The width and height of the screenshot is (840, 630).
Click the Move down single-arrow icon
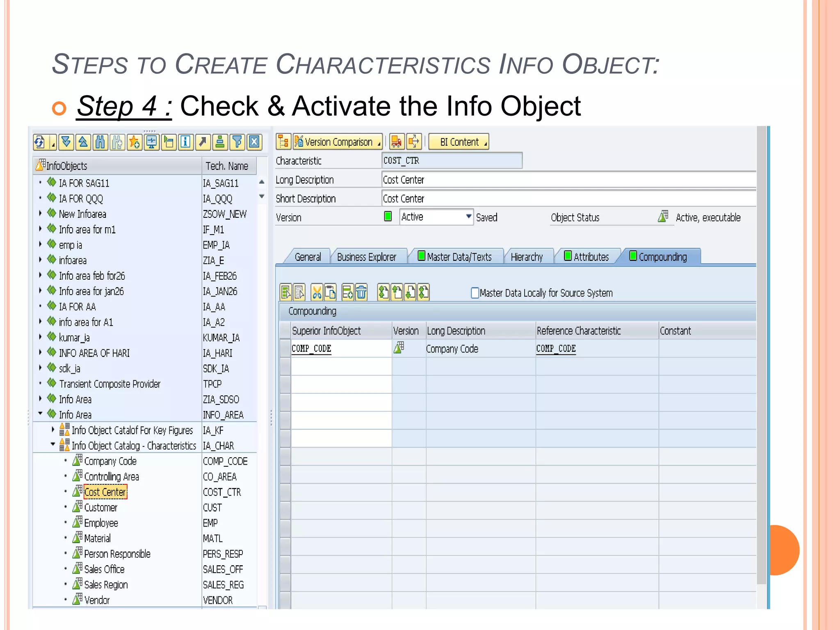[x=410, y=292]
